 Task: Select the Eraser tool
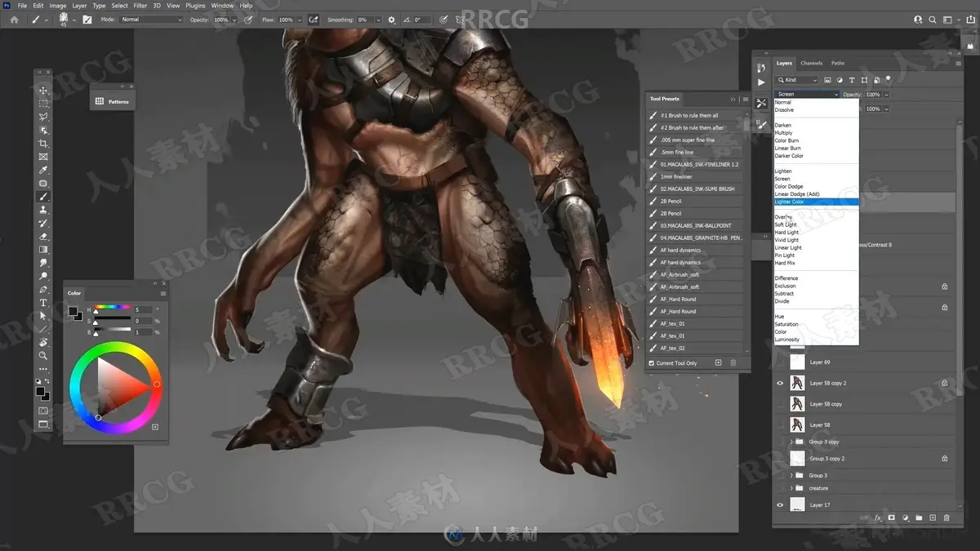coord(43,237)
